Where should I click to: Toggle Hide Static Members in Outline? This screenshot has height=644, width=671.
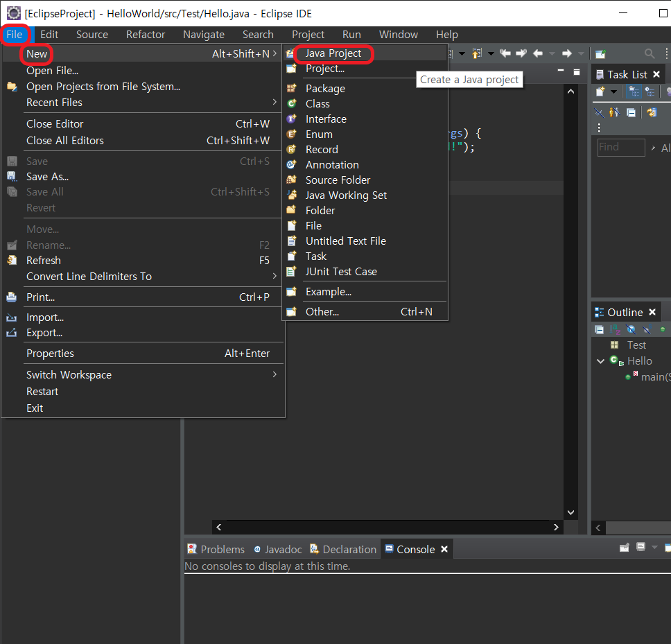(647, 329)
